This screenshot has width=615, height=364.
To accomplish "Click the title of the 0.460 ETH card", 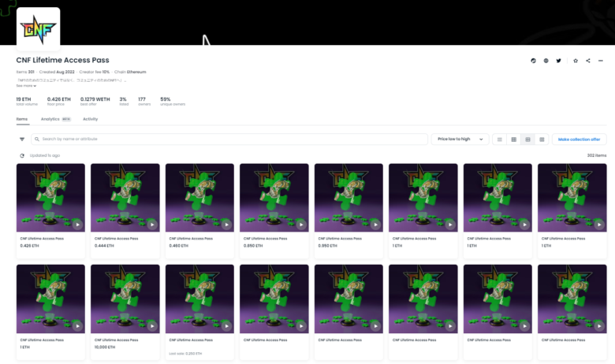I will (x=191, y=238).
